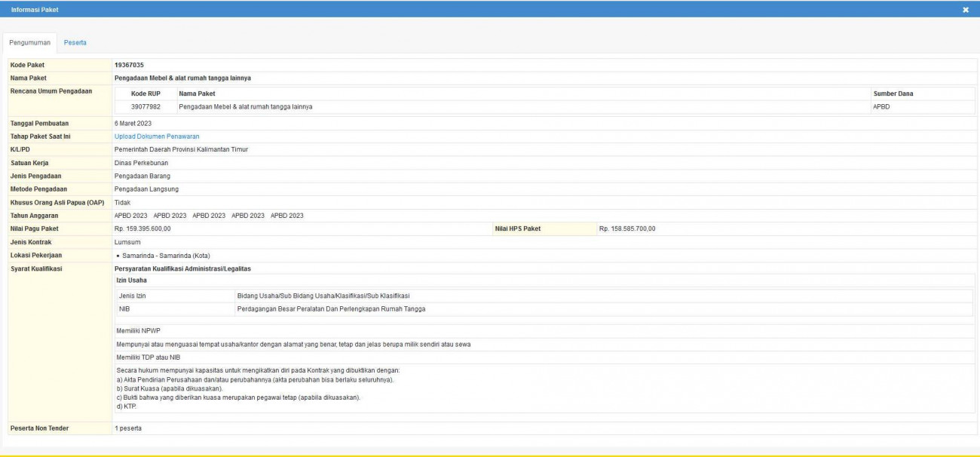Click the date 6 Maret 2023
The width and height of the screenshot is (980, 457).
click(135, 123)
